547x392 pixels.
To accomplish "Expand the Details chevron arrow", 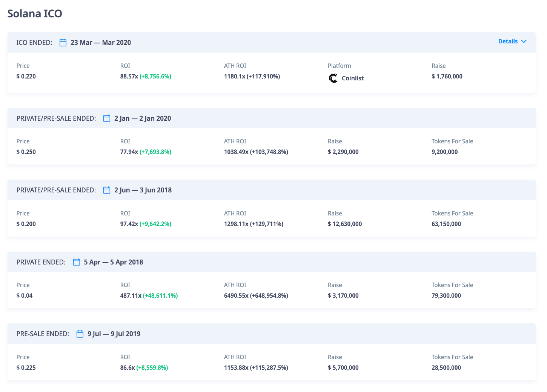I will [x=524, y=42].
